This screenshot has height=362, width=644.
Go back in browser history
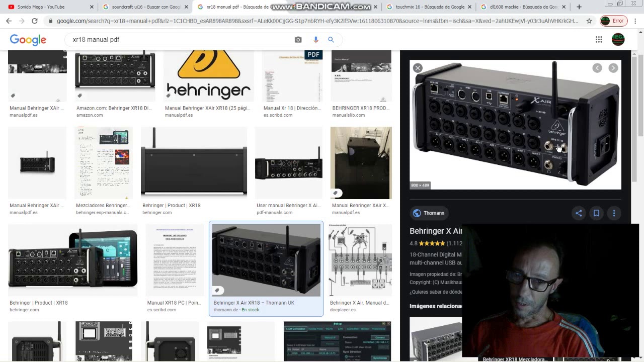pos(9,21)
